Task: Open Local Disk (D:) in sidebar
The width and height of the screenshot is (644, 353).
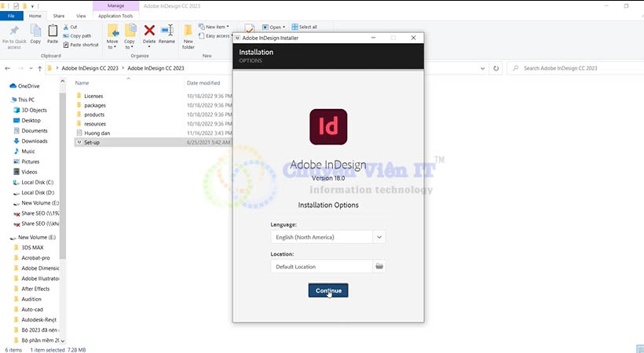Action: point(38,192)
